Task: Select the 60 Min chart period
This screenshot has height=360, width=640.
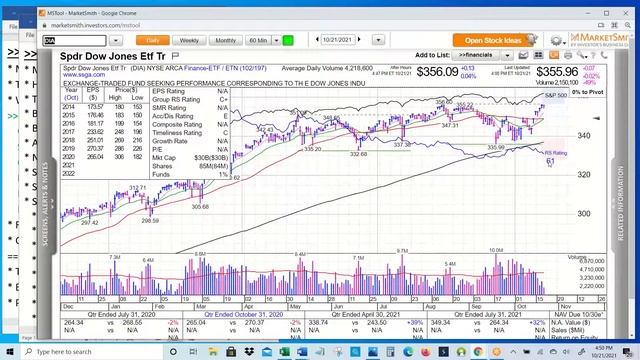Action: click(258, 40)
